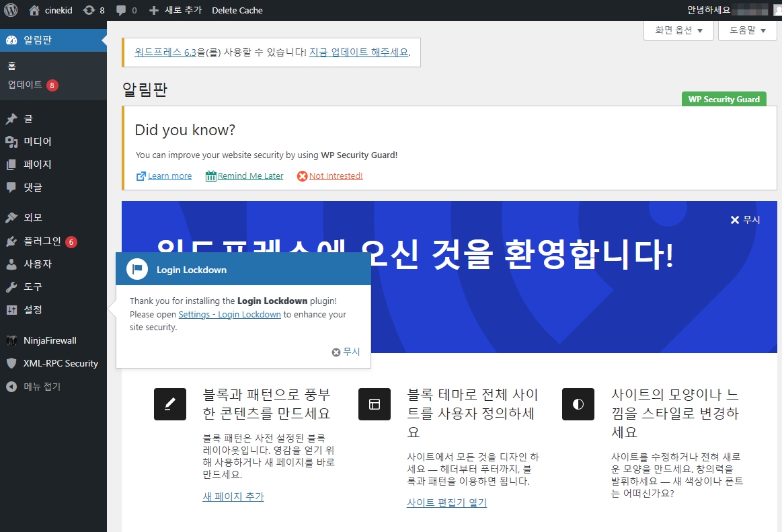This screenshot has width=782, height=532.
Task: Click the block theme layout icon
Action: 375,404
